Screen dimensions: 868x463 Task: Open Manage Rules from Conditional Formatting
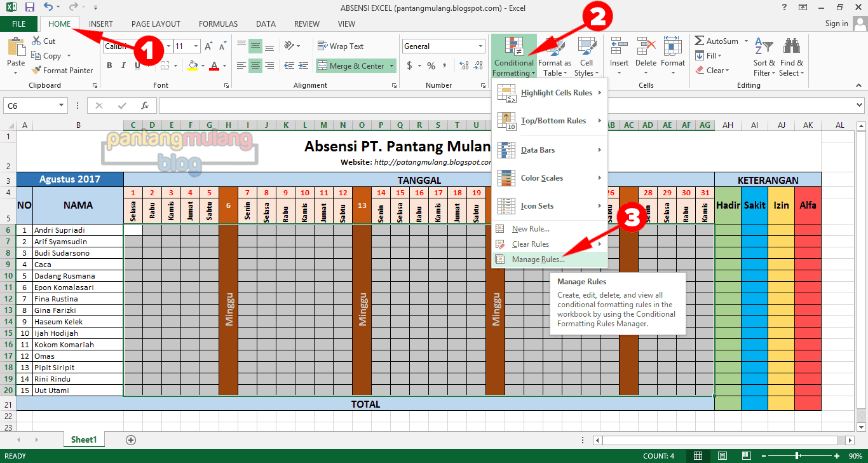pos(537,259)
